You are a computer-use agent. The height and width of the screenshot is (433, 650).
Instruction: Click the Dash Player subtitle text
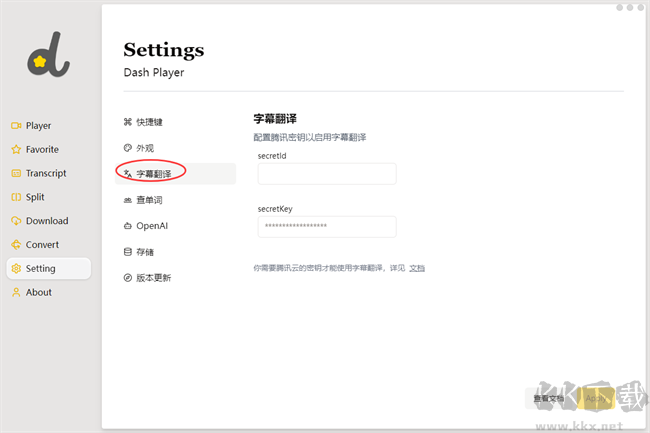coord(154,73)
